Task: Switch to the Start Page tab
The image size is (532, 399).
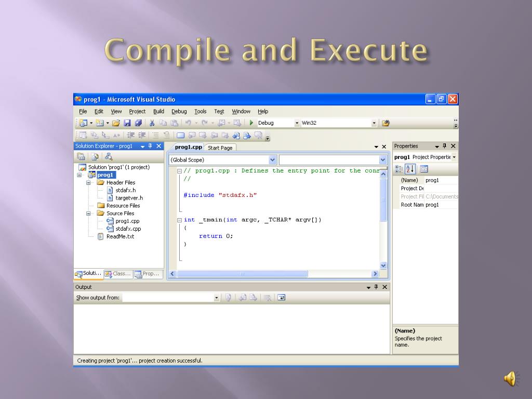Action: click(220, 148)
